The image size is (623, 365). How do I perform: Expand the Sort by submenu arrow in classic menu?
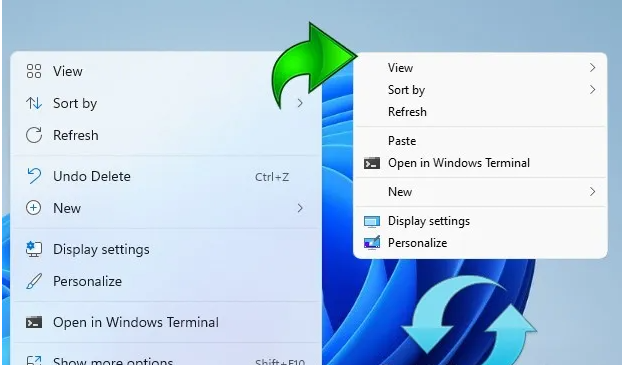click(x=592, y=90)
